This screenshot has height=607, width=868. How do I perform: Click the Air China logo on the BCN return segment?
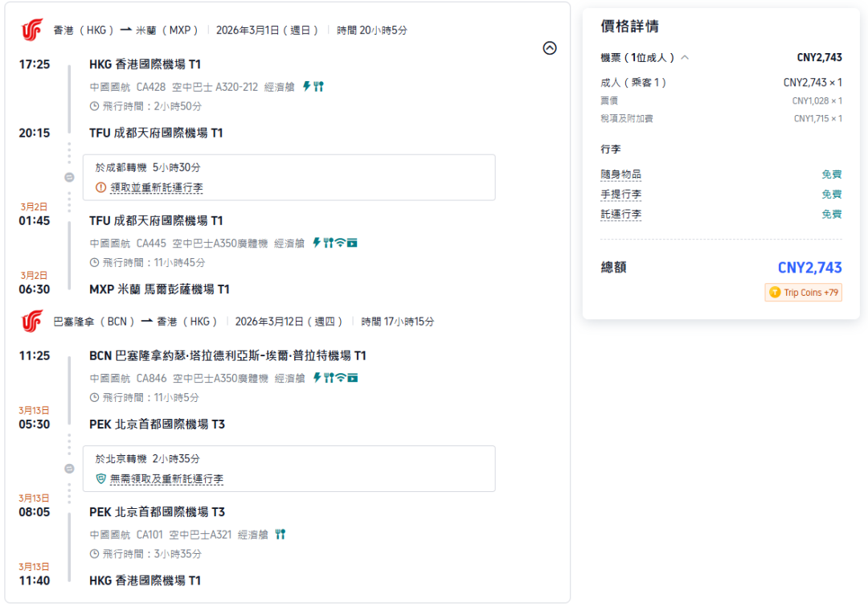pyautogui.click(x=31, y=322)
